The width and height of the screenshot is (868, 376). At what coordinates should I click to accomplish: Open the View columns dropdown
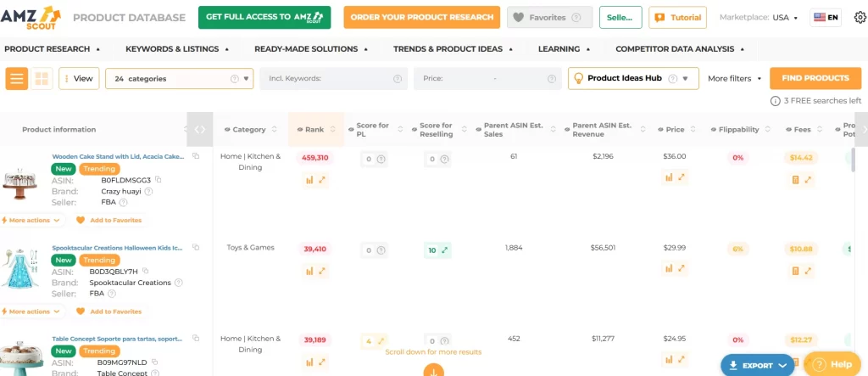(79, 78)
